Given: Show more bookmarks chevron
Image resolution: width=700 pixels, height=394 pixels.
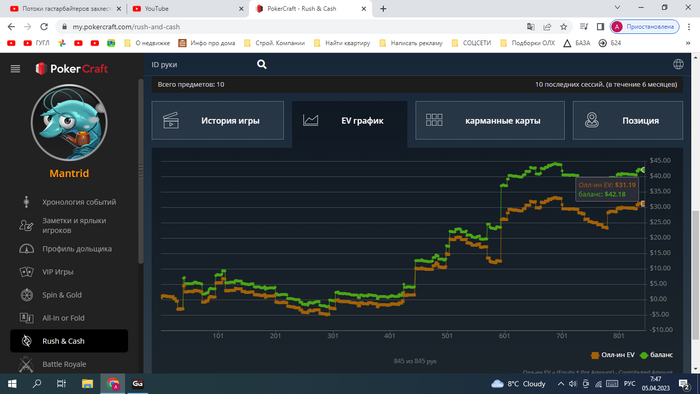Looking at the screenshot, I should [x=688, y=43].
